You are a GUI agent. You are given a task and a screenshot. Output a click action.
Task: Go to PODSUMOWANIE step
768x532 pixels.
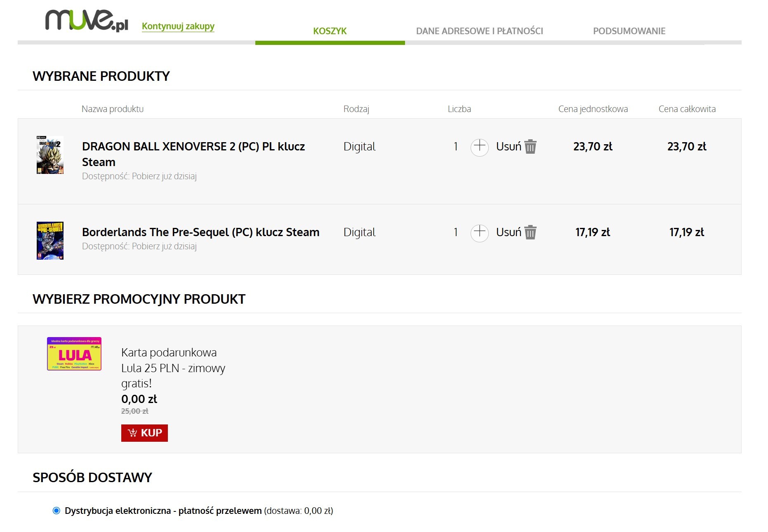click(x=629, y=31)
